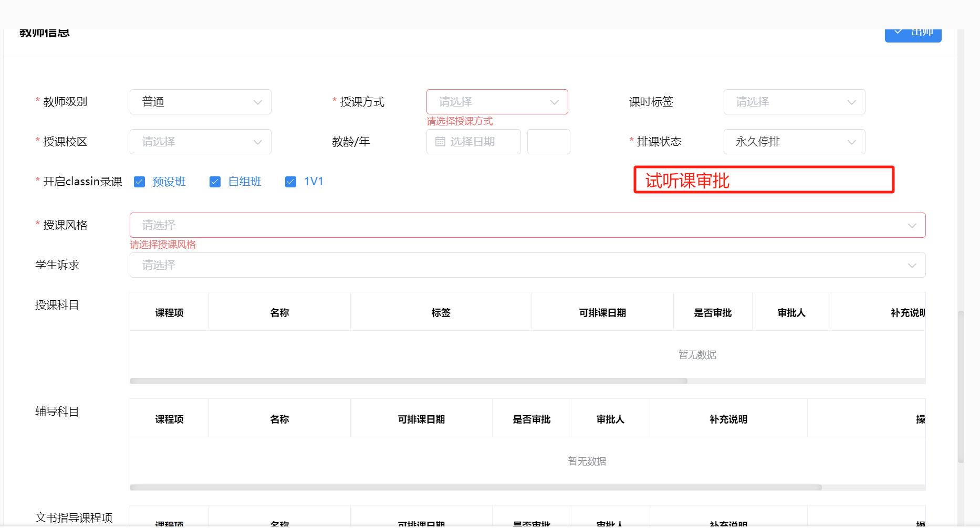Click the 可排课日期 column header in 授课科目 table
The image size is (980, 528).
pyautogui.click(x=602, y=313)
